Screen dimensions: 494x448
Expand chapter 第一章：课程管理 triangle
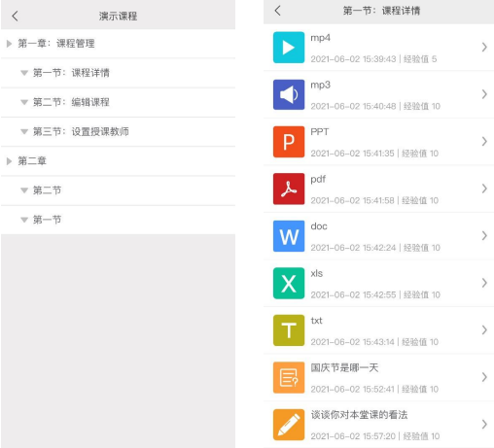(9, 44)
